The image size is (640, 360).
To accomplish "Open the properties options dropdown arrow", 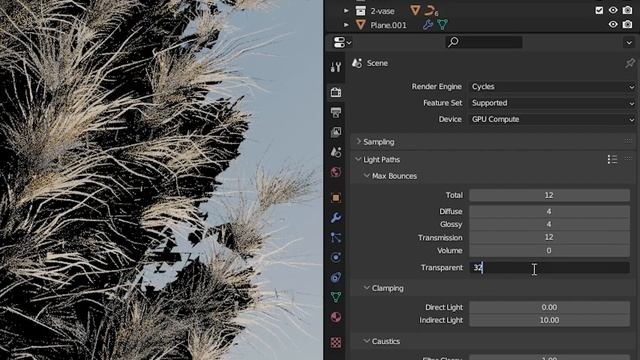I will [x=629, y=42].
